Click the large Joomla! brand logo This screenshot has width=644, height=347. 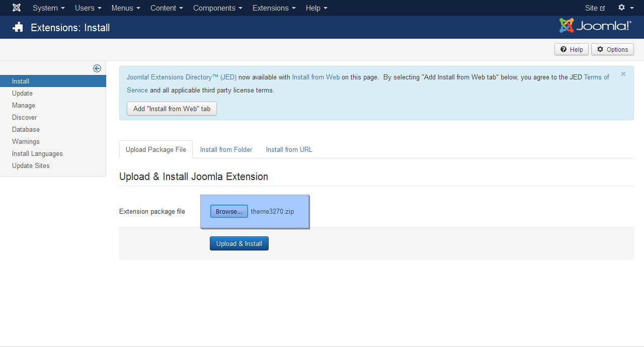595,25
